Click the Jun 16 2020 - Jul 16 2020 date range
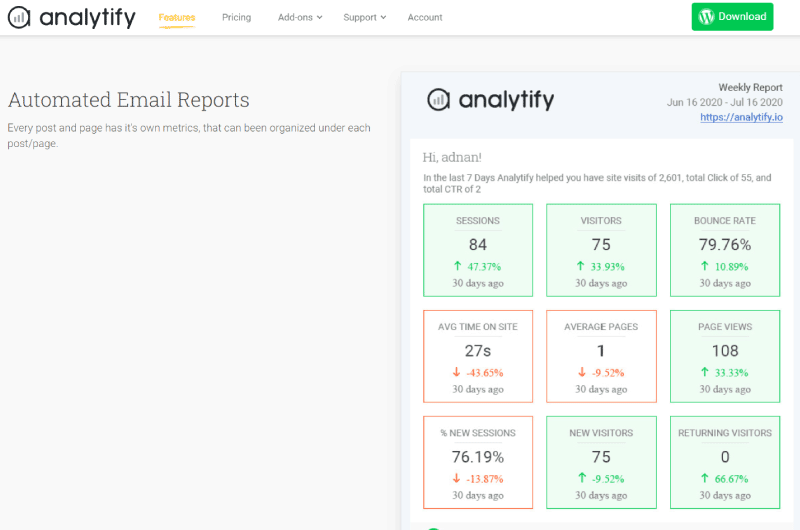This screenshot has height=530, width=800. point(724,102)
